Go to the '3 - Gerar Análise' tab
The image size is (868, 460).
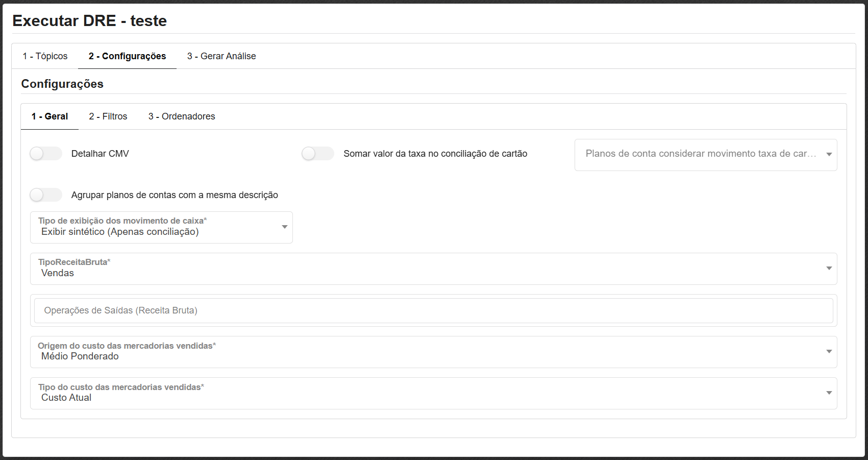[221, 56]
